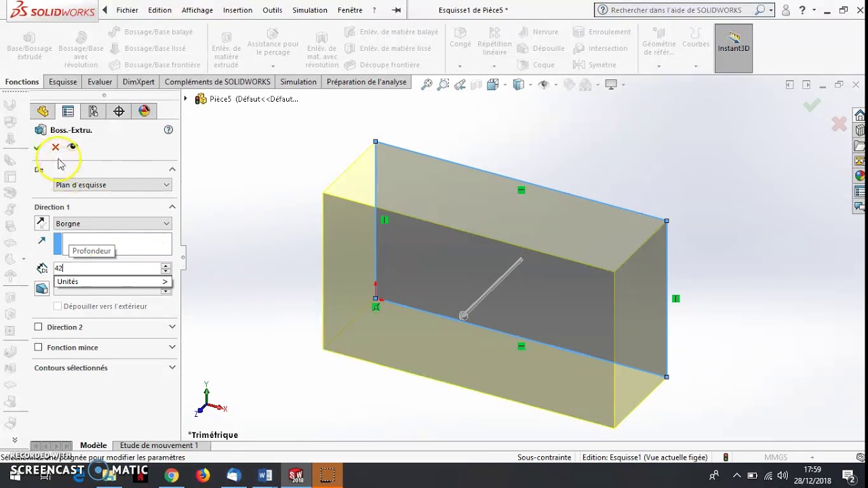Viewport: 868px width, 488px height.
Task: Open the Outils menu
Action: pyautogui.click(x=272, y=10)
